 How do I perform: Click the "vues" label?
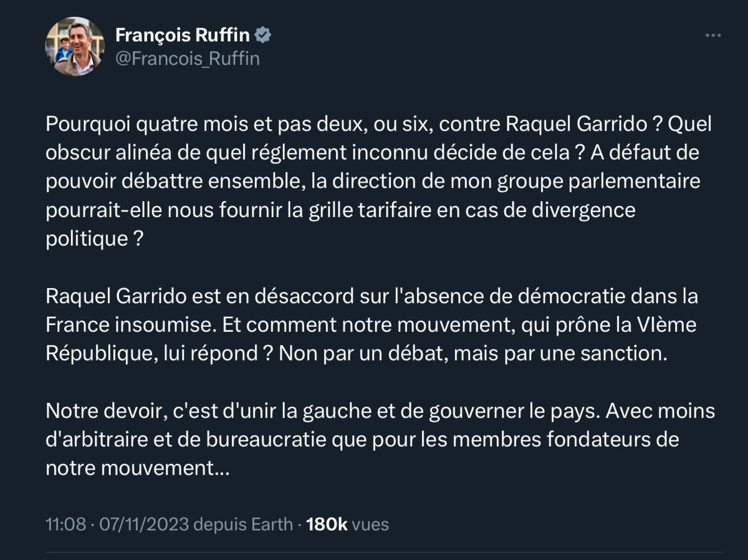click(370, 524)
